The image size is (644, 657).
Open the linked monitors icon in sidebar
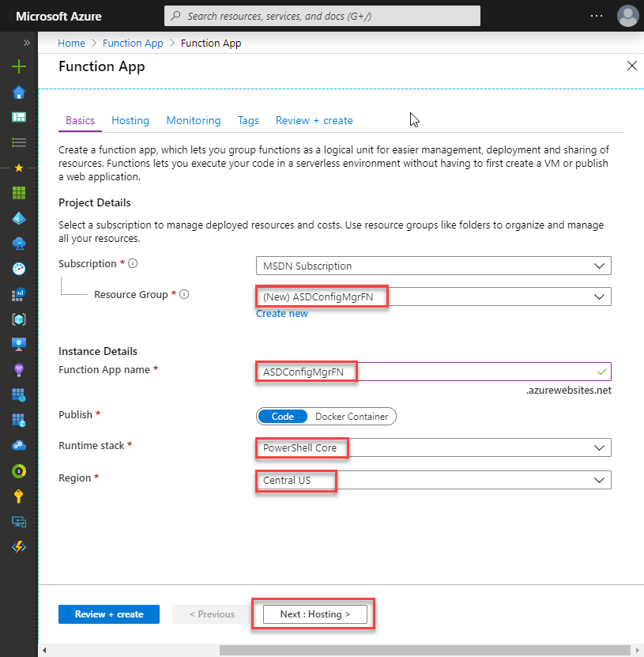pos(19,522)
